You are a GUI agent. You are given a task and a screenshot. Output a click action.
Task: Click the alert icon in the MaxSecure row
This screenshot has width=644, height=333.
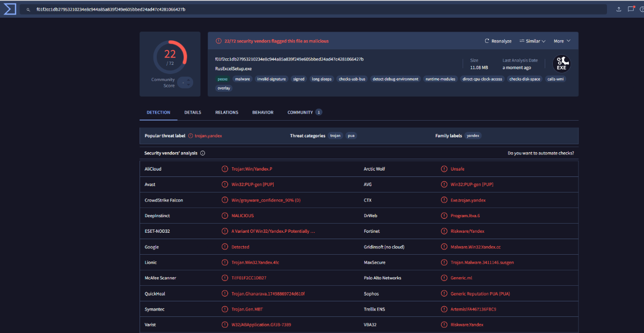444,263
